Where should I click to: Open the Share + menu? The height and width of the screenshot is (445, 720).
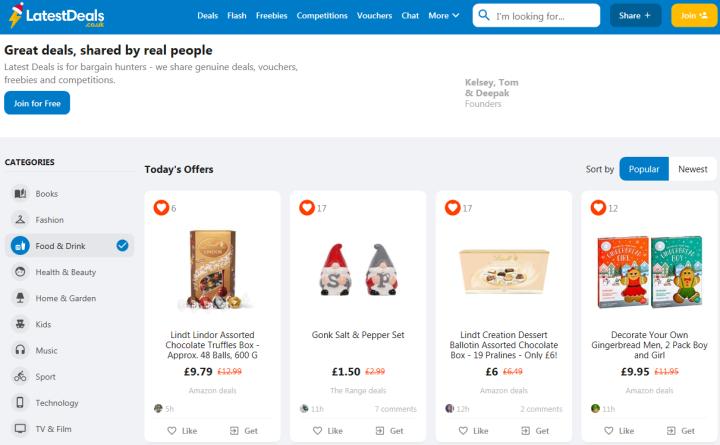click(x=635, y=16)
